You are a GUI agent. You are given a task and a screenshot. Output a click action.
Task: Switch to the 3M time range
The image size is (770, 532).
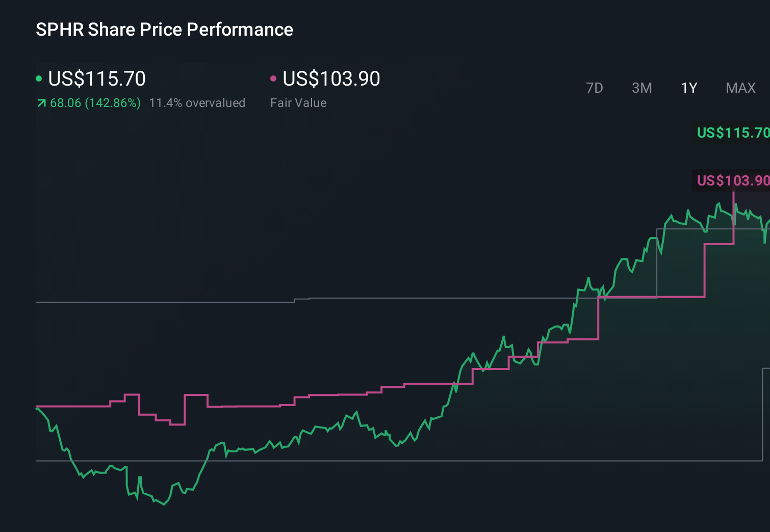[x=641, y=88]
